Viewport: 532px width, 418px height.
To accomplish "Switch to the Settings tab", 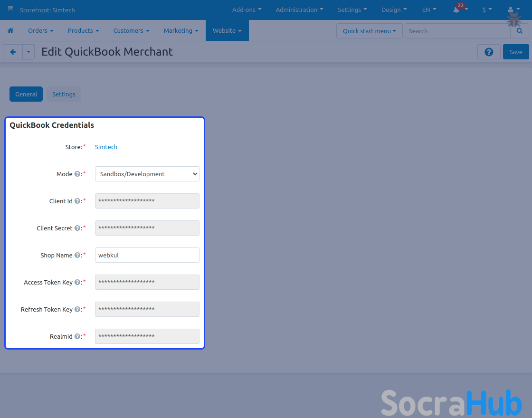I will click(64, 94).
